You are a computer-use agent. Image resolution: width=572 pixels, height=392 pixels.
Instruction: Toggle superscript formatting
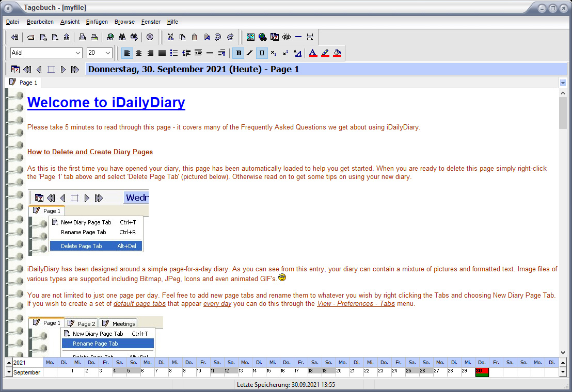[285, 53]
